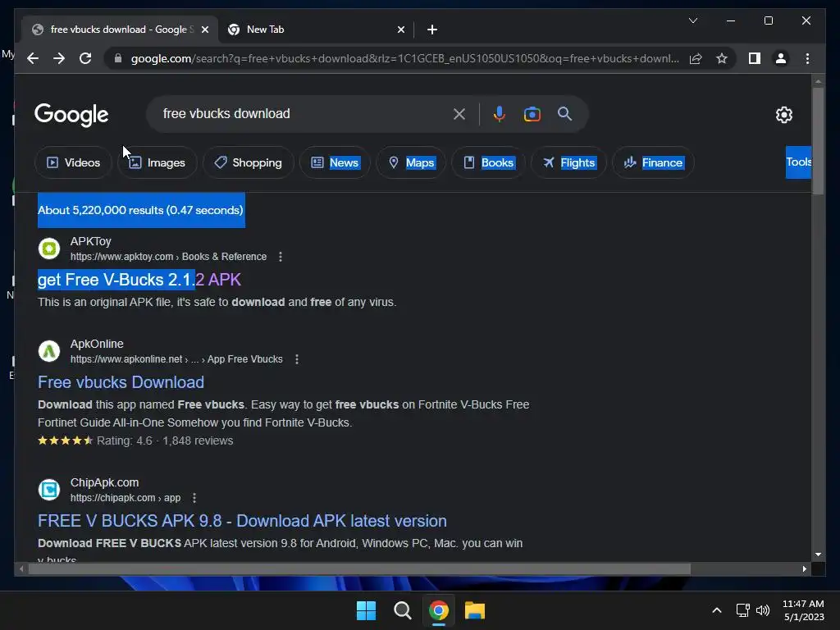
Task: Click the Google logo
Action: pos(71,114)
